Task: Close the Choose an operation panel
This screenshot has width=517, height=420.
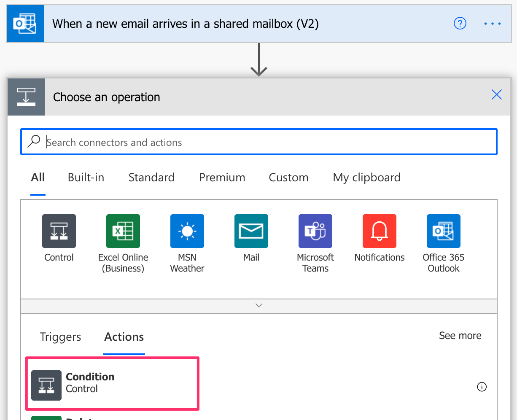Action: (x=497, y=95)
